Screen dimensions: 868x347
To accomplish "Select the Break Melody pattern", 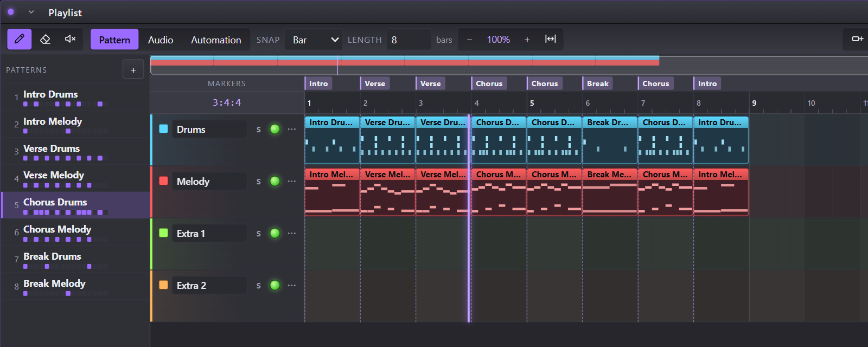I will coord(75,286).
